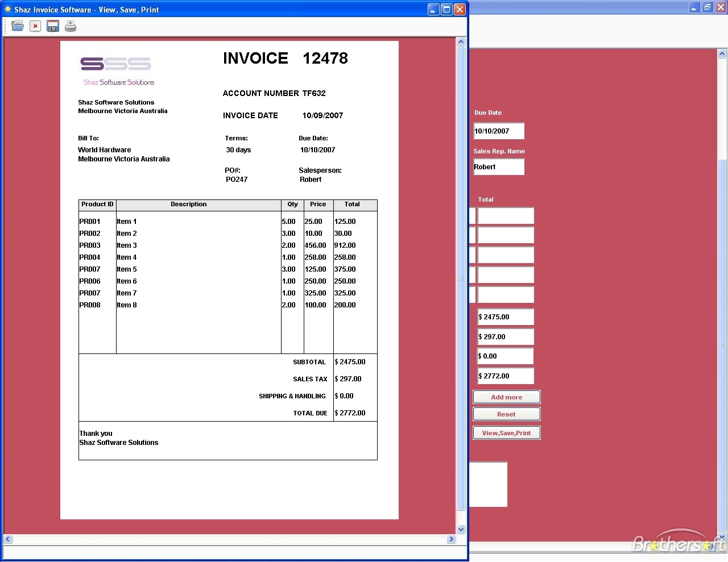Click the SSS company logo on the invoice
This screenshot has height=562, width=728.
pos(116,64)
